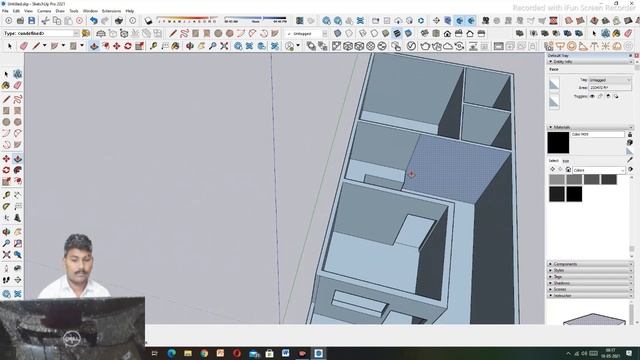The width and height of the screenshot is (640, 360).
Task: Select the Eraser tool in the top toolbar
Action: (x=24, y=46)
